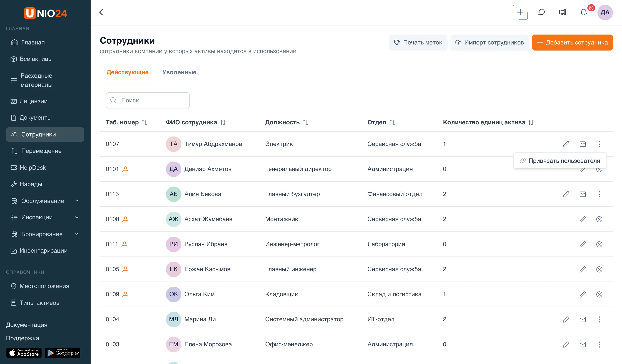Click the pencil icon for Марина Ли
This screenshot has height=364, width=622.
566,319
